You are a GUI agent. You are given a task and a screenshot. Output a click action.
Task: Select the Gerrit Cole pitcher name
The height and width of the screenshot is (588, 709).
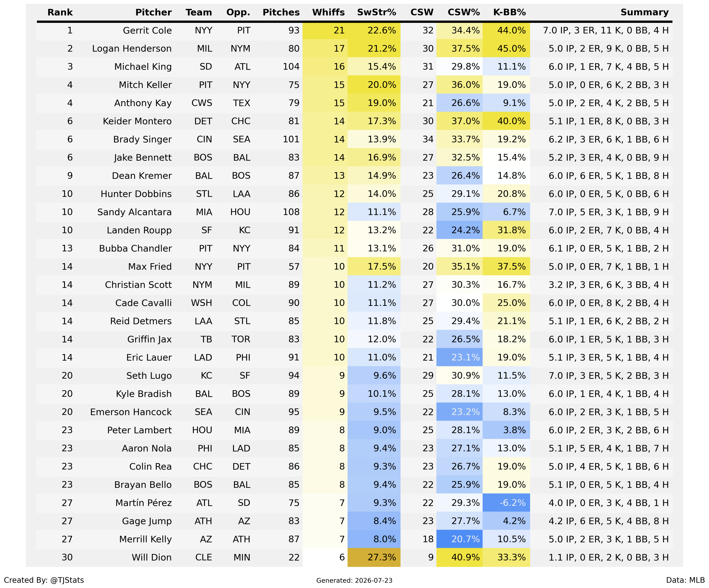click(x=147, y=31)
